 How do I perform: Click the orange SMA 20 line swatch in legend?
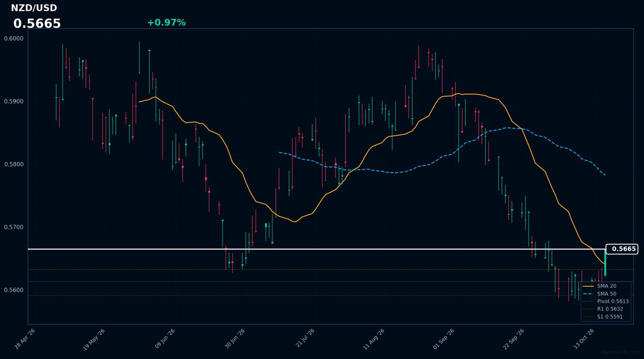click(588, 286)
